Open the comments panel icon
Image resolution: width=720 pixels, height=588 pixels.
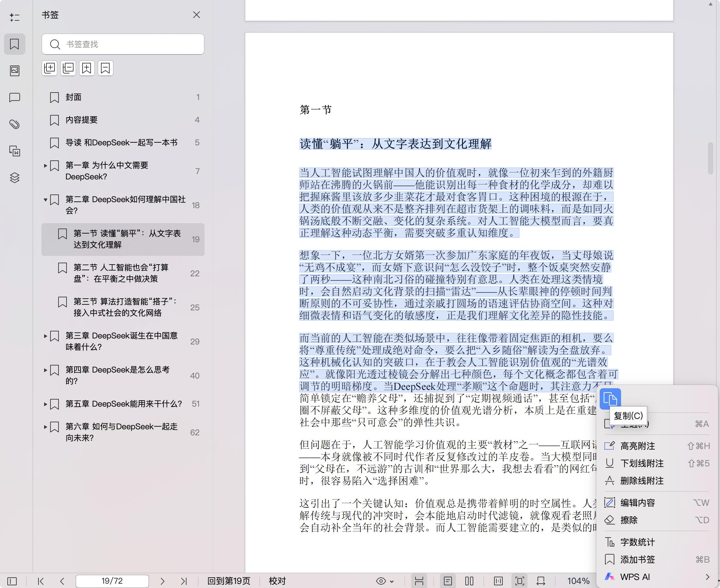click(x=15, y=98)
